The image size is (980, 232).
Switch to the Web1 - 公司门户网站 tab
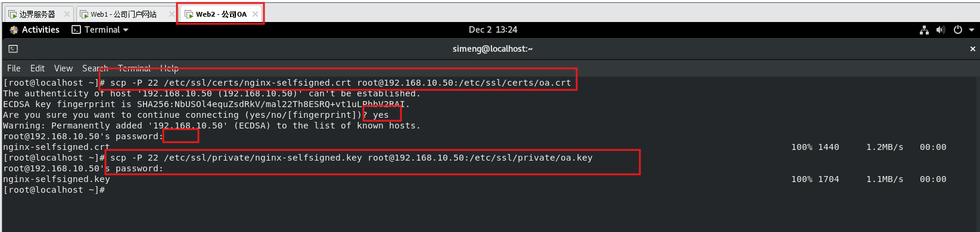(123, 14)
